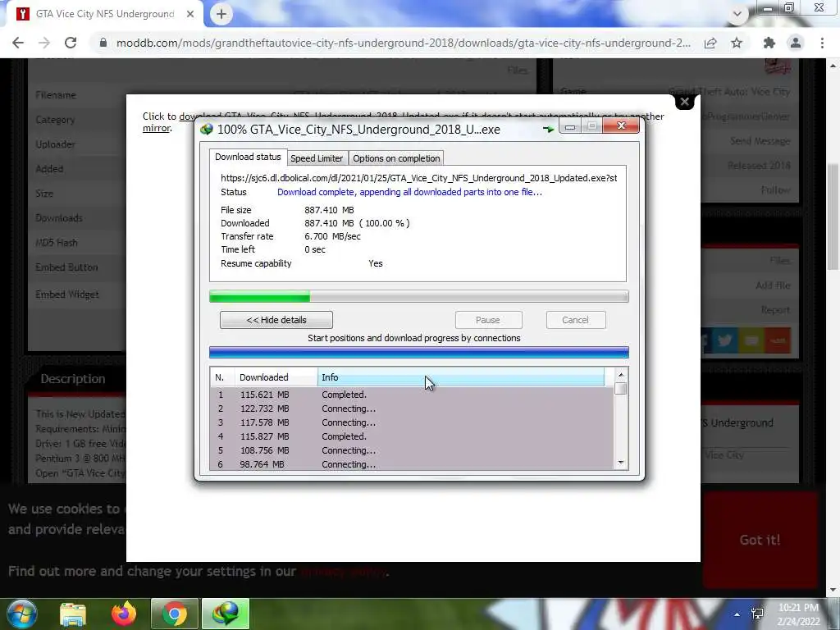Click the Chrome address bar URL

pos(403,43)
